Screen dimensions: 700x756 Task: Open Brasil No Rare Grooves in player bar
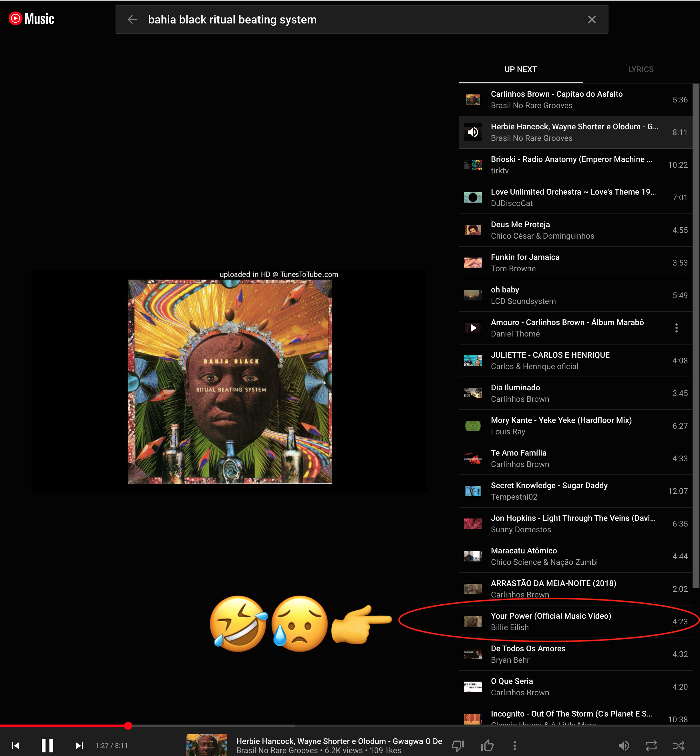(x=277, y=750)
